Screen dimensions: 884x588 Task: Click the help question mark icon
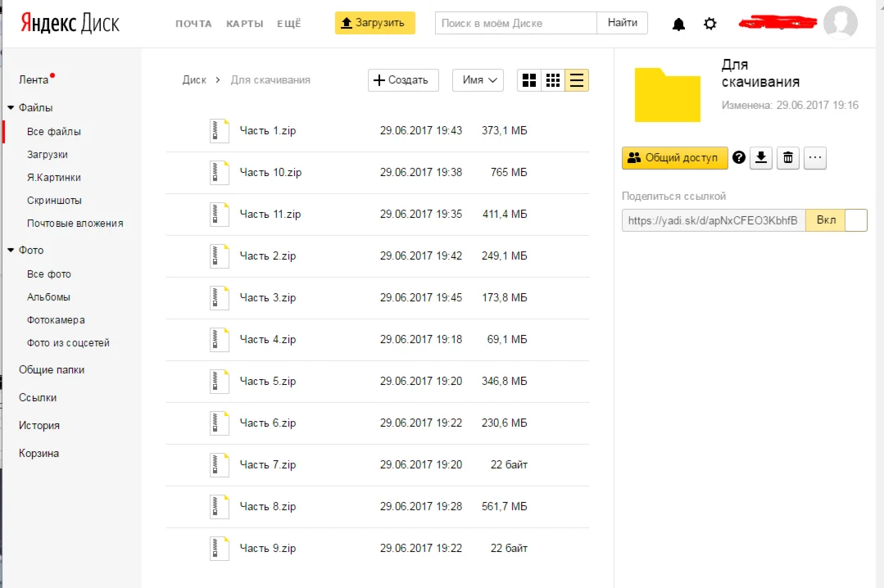pos(739,158)
